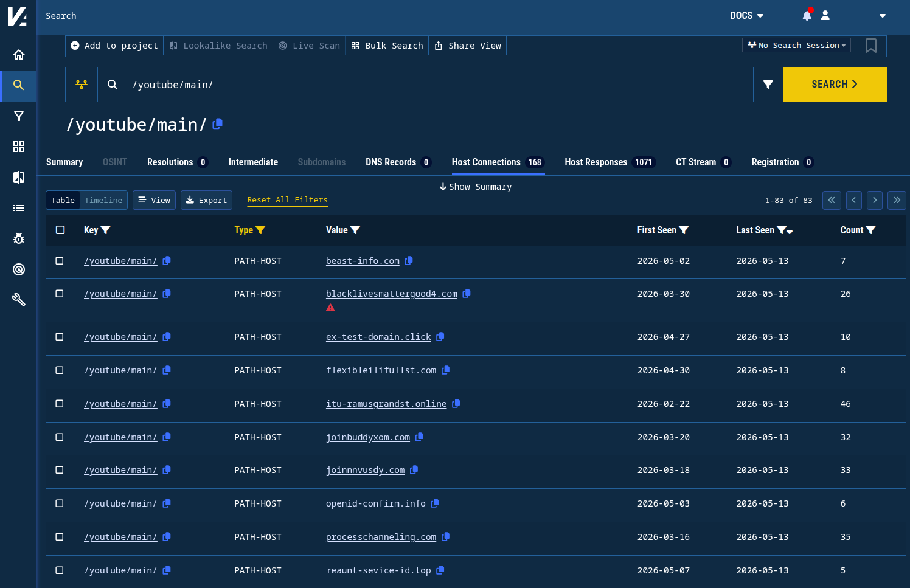Click the notification bell icon
Viewport: 910px width, 588px height.
807,15
